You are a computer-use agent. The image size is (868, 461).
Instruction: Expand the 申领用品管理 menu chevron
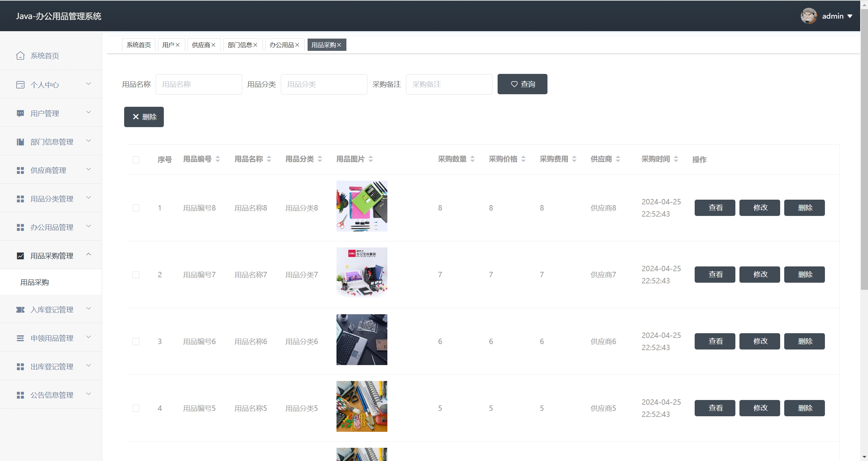click(89, 337)
